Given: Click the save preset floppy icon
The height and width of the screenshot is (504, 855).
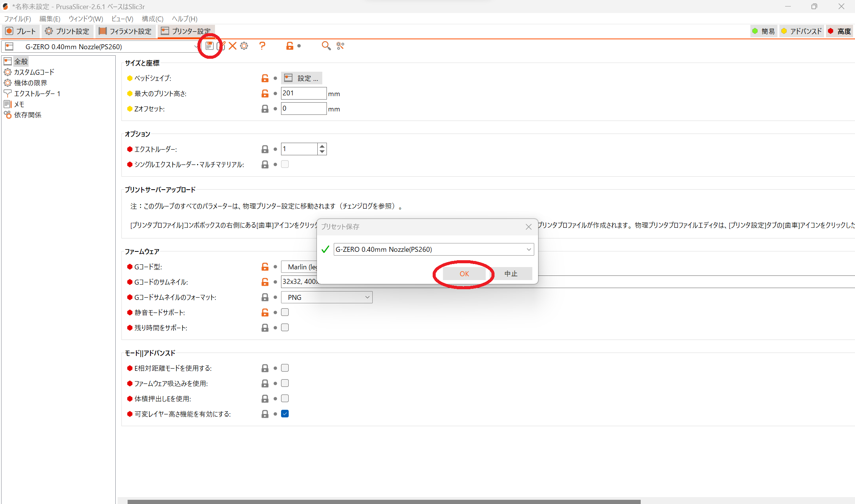Looking at the screenshot, I should pos(209,46).
